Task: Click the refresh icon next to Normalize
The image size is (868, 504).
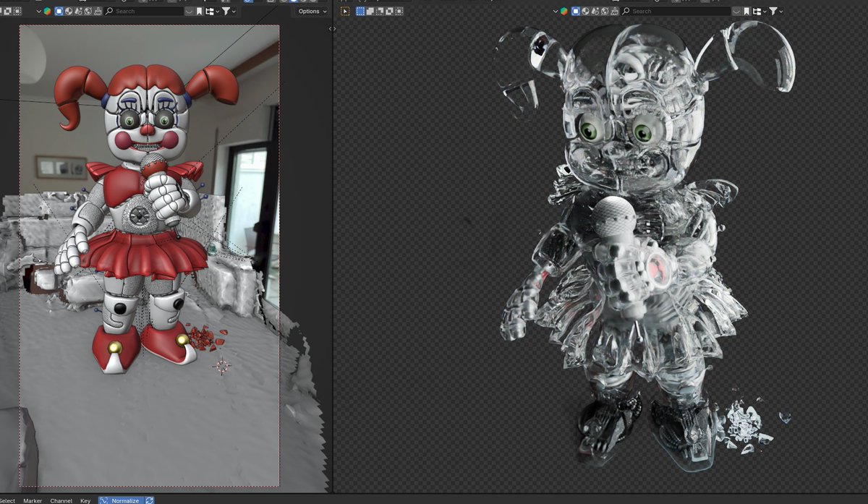Action: pyautogui.click(x=150, y=500)
